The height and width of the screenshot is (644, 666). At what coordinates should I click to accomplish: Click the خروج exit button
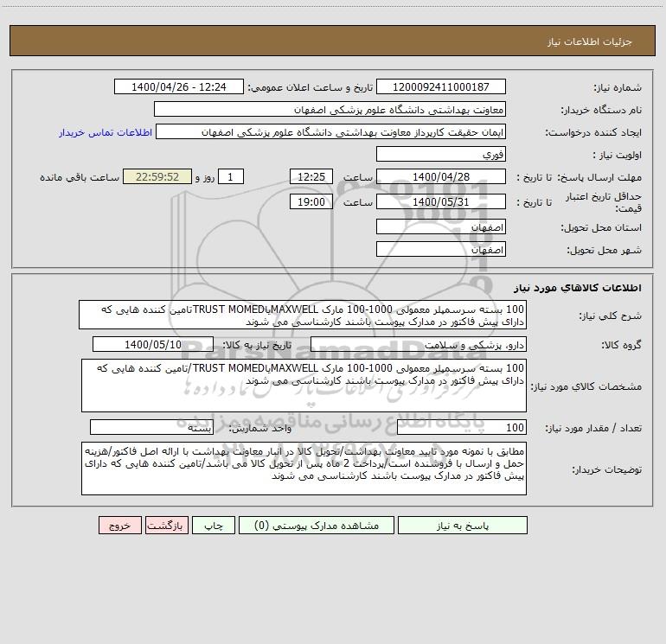(x=119, y=526)
